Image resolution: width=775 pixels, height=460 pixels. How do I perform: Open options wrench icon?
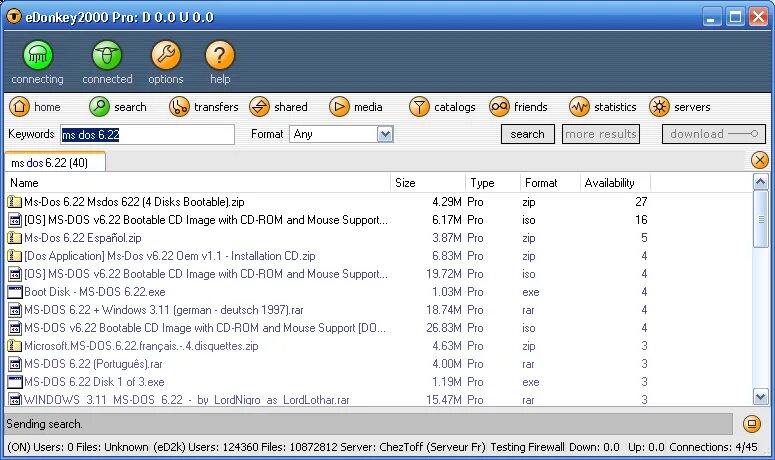pos(166,55)
